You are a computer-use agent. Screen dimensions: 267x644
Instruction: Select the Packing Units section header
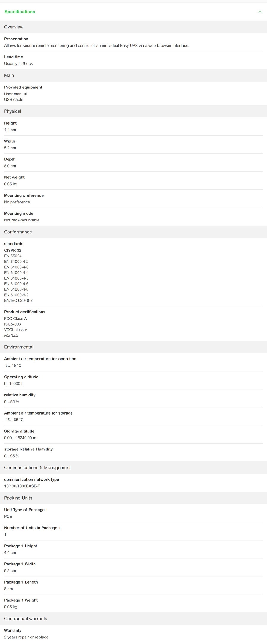click(x=18, y=498)
